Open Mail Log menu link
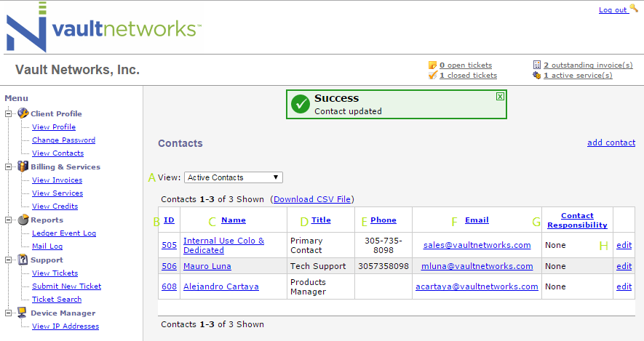Image resolution: width=644 pixels, height=341 pixels. [x=47, y=246]
